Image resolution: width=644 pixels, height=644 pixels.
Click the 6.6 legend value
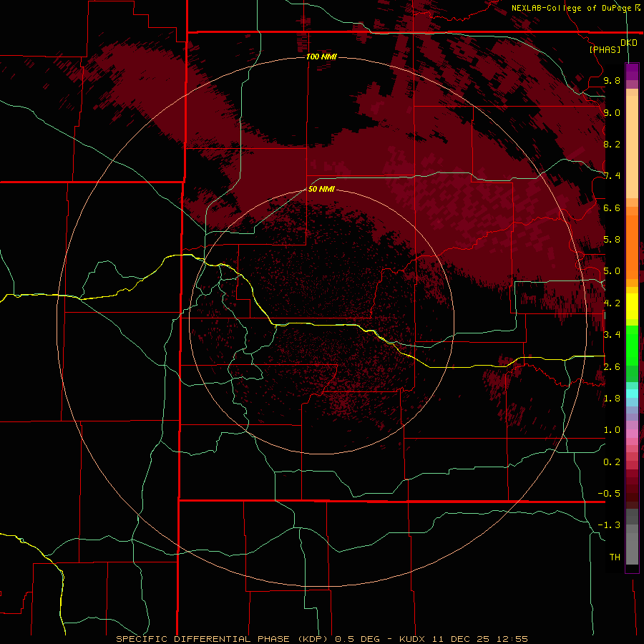tap(612, 208)
